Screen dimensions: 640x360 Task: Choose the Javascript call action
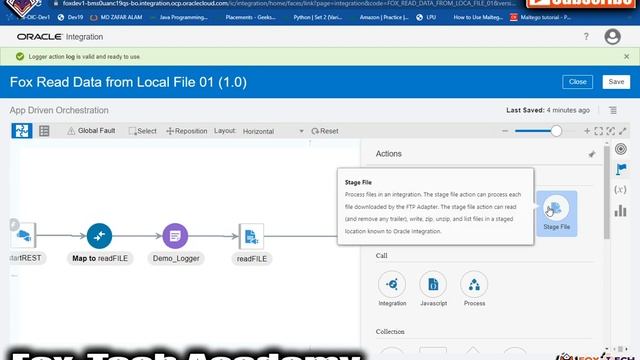tap(433, 289)
